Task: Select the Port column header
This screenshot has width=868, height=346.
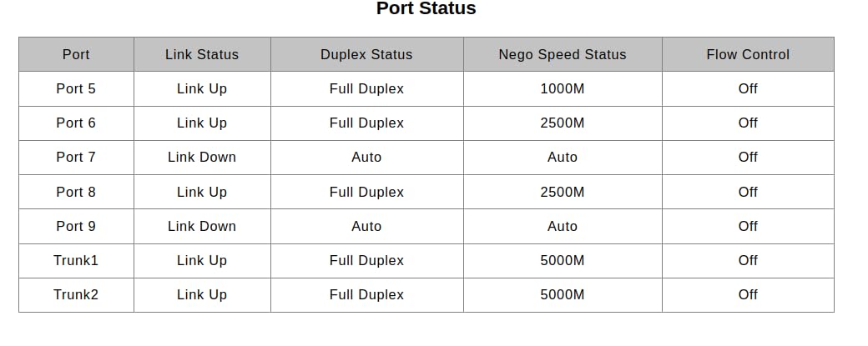Action: point(77,55)
